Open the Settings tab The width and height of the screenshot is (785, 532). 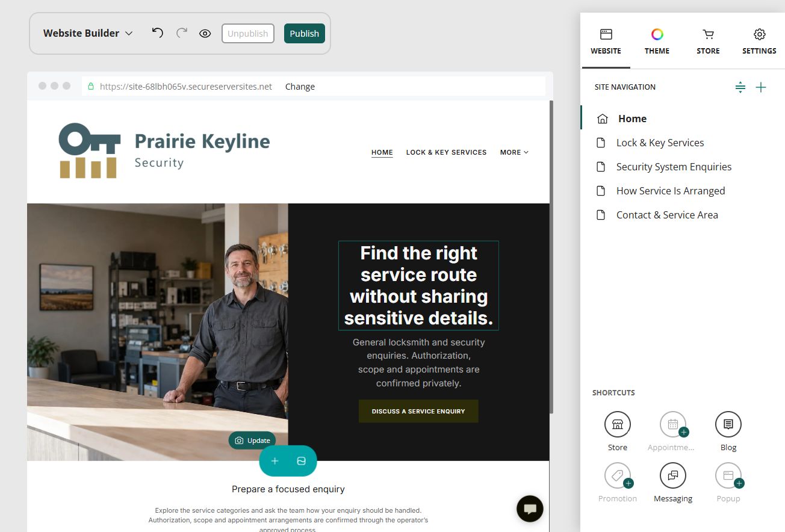click(x=759, y=42)
